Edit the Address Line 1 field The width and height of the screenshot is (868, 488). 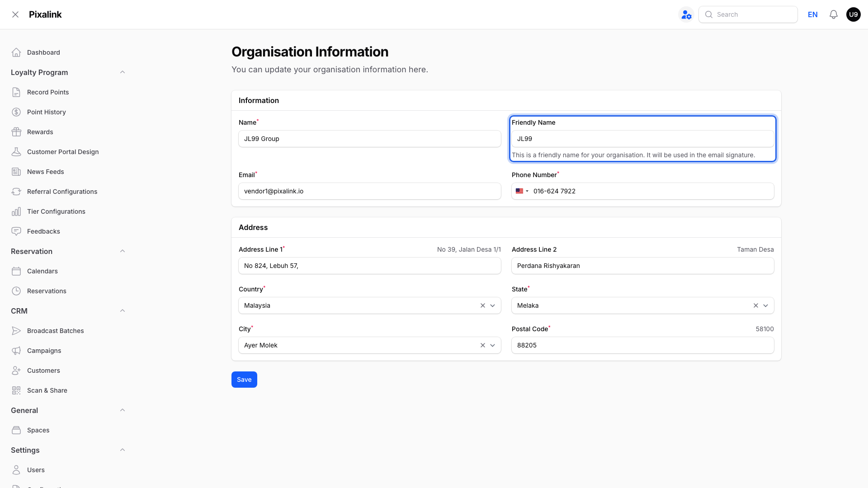click(370, 266)
